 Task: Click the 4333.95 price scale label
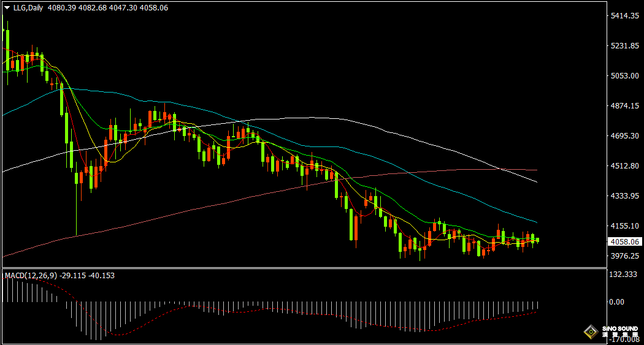tap(625, 195)
